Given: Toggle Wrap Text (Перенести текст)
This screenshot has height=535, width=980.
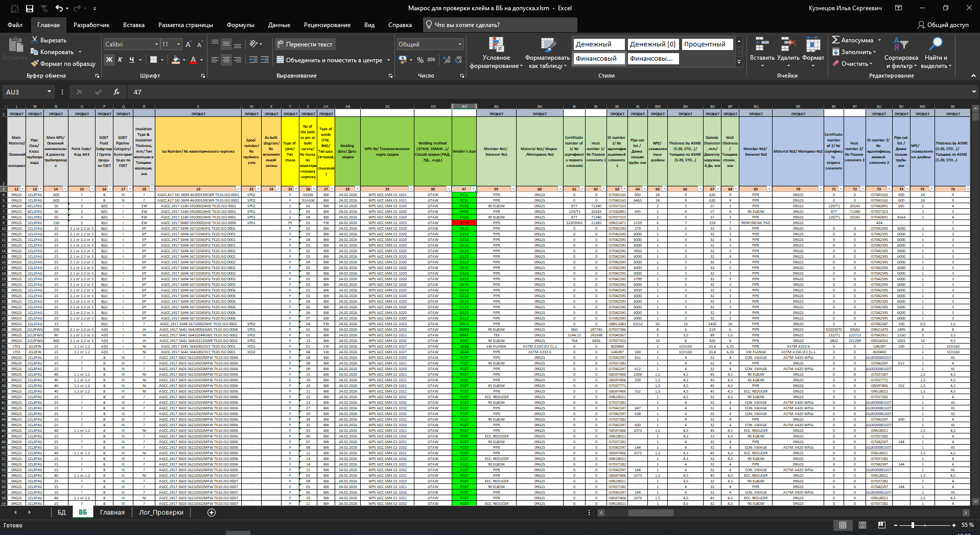Looking at the screenshot, I should 305,44.
